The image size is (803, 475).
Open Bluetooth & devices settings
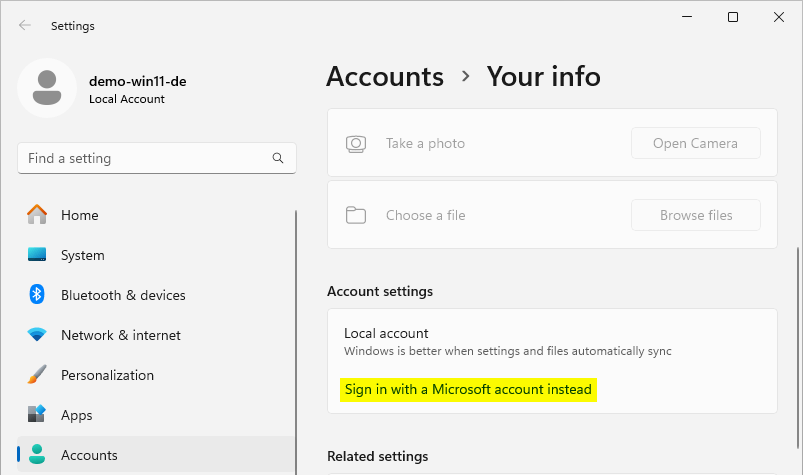click(156, 295)
